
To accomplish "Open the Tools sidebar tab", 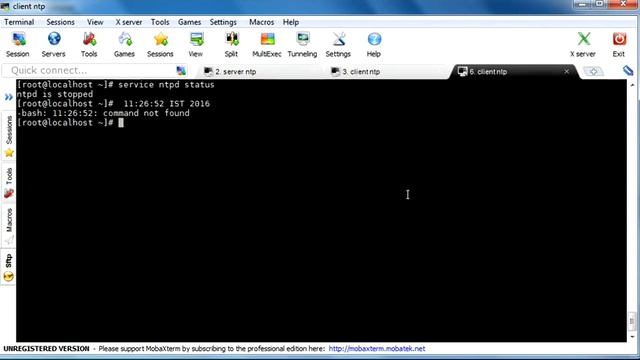I will 9,183.
